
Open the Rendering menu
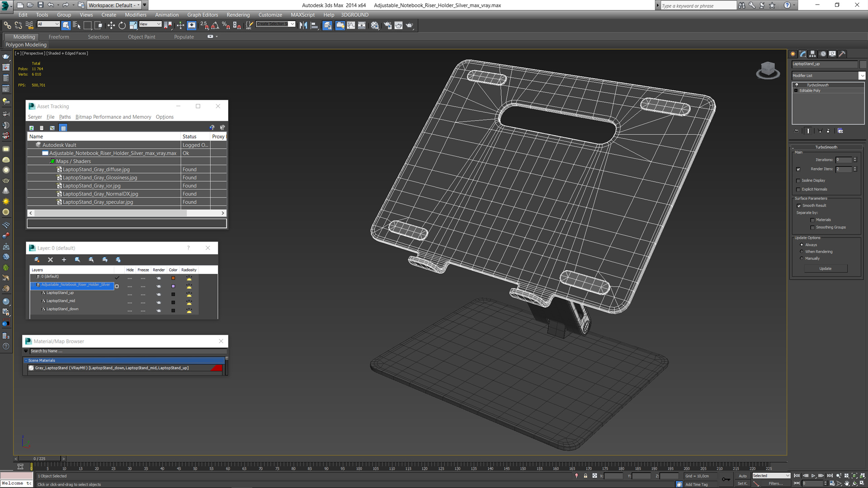[238, 15]
